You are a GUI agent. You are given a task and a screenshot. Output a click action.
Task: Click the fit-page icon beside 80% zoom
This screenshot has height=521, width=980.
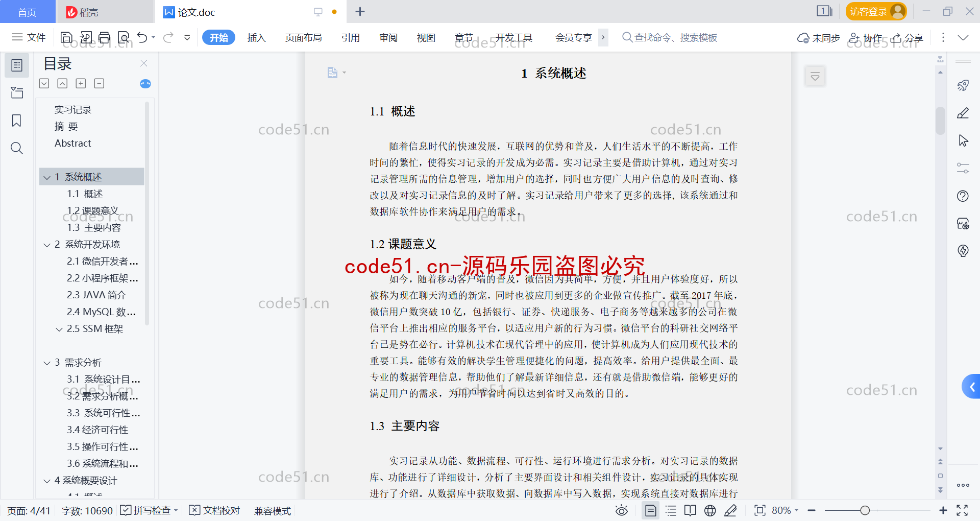coord(760,510)
